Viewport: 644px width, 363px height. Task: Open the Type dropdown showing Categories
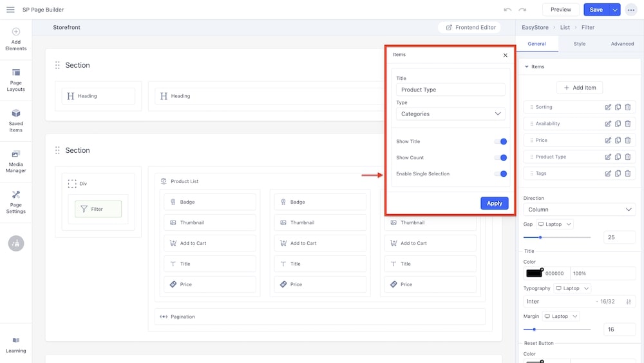[x=450, y=114]
